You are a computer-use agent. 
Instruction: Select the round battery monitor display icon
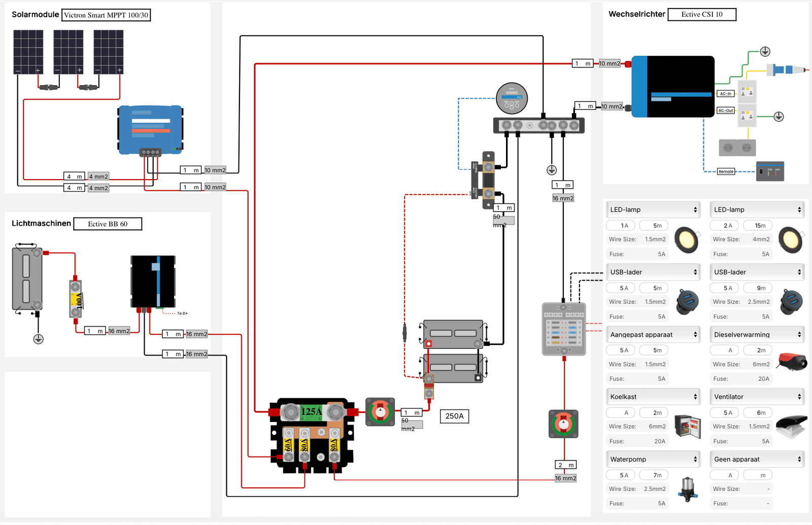[513, 99]
